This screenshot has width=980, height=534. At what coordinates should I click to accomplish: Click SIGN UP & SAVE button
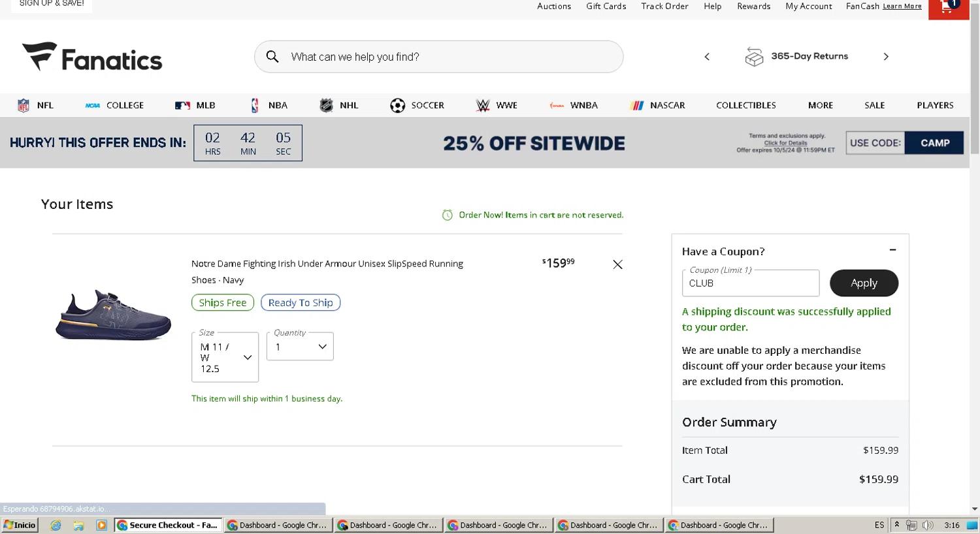click(52, 5)
